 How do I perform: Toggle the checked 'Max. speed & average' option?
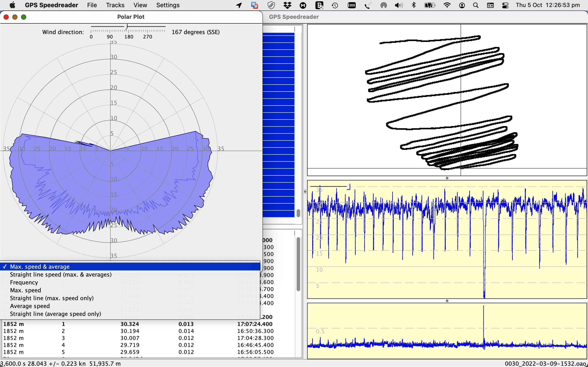pyautogui.click(x=40, y=267)
